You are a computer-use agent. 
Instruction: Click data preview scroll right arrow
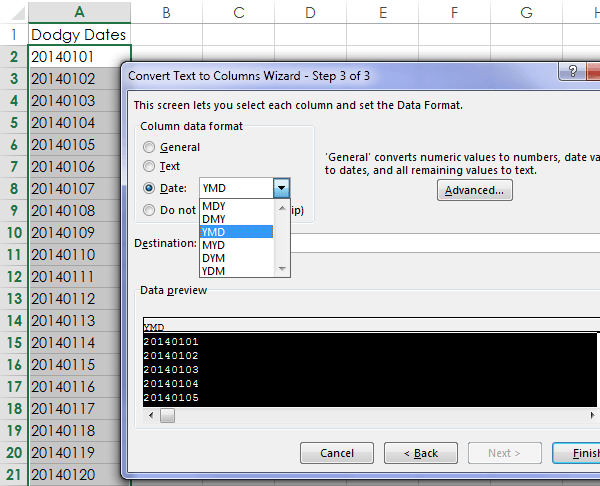pyautogui.click(x=592, y=415)
